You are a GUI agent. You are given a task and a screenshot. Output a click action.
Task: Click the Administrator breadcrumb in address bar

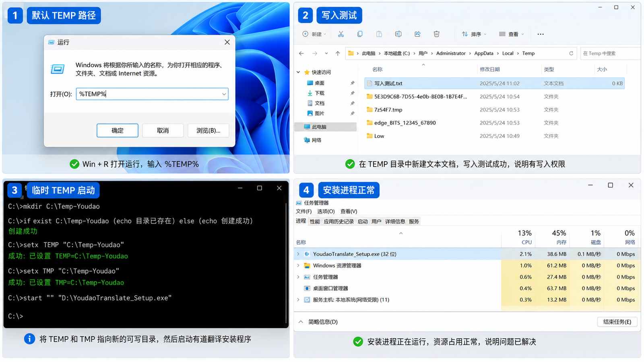(451, 53)
